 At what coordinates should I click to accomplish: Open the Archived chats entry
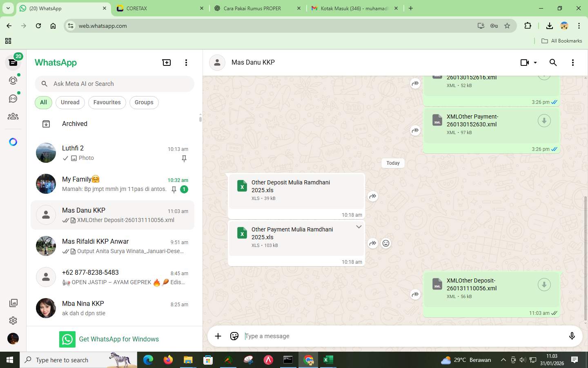tap(75, 123)
